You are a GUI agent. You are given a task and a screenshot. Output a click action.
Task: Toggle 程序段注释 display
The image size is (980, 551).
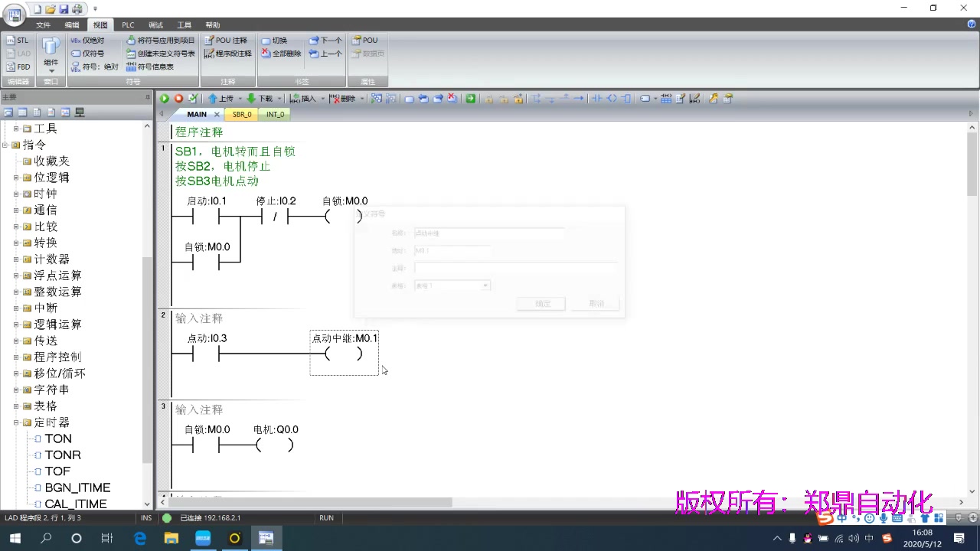tap(228, 54)
